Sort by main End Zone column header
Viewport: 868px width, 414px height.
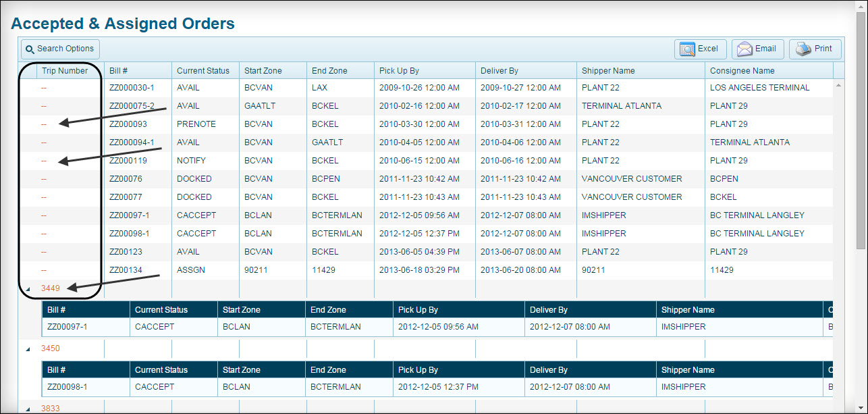[340, 71]
